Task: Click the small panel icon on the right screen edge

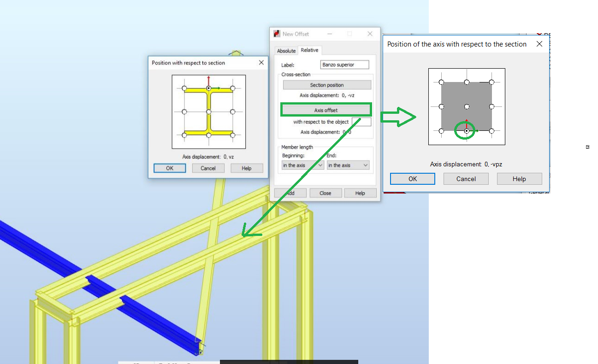Action: point(587,147)
